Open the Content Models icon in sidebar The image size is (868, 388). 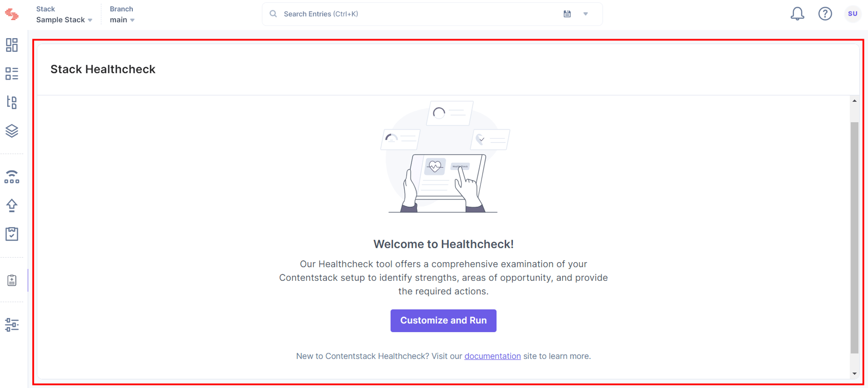pyautogui.click(x=12, y=102)
